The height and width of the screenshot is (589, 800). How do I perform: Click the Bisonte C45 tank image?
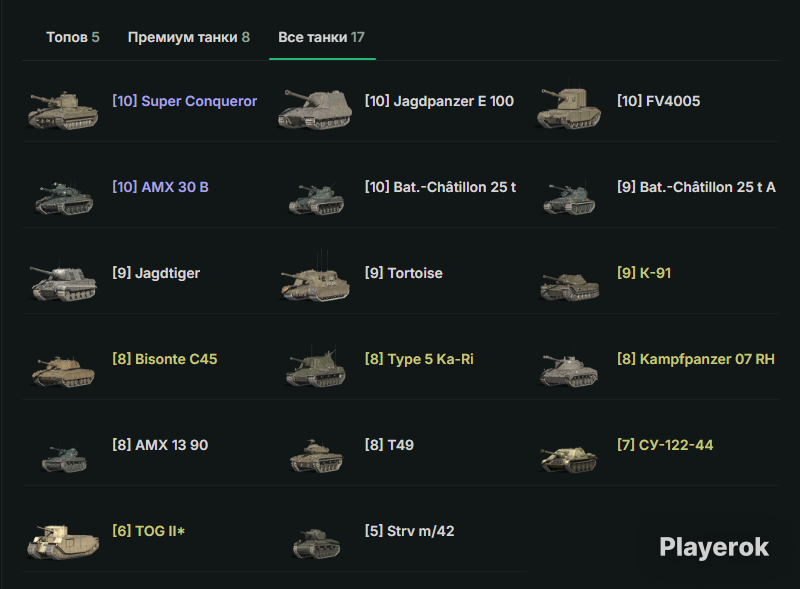tap(63, 371)
